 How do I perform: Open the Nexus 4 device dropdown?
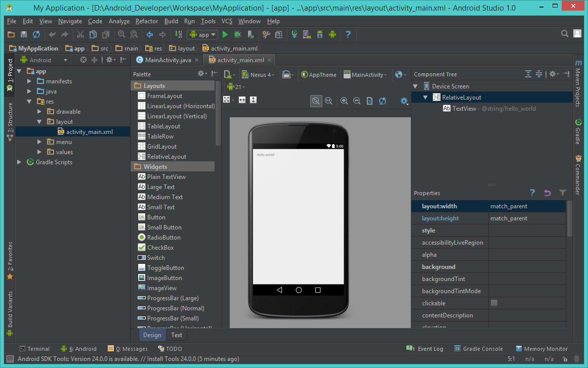259,74
